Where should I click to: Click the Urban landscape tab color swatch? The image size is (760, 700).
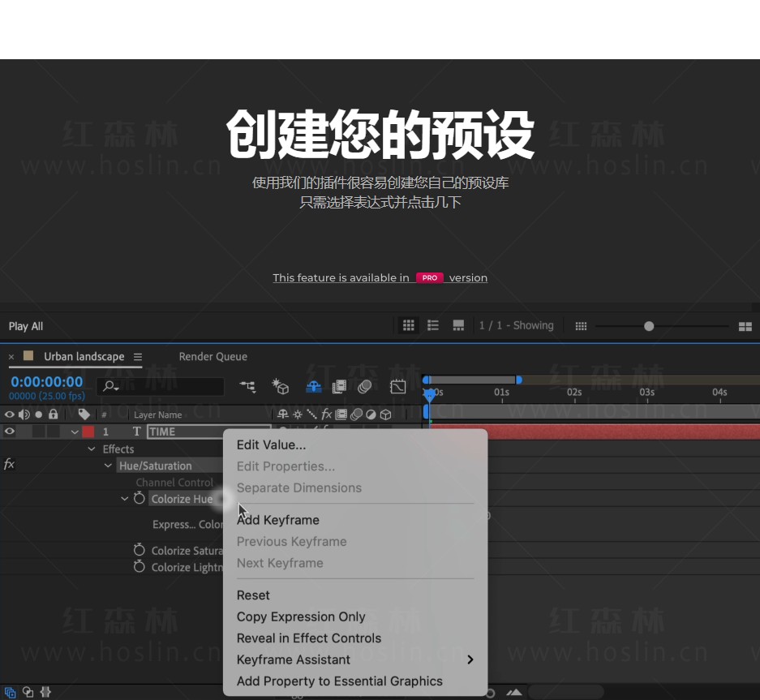[x=28, y=356]
